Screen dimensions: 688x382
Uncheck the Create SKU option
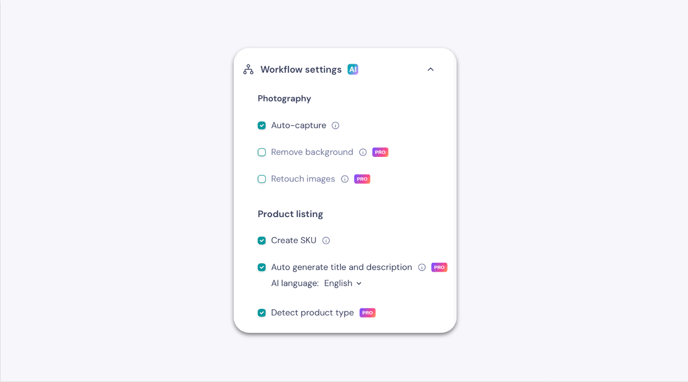pyautogui.click(x=262, y=240)
